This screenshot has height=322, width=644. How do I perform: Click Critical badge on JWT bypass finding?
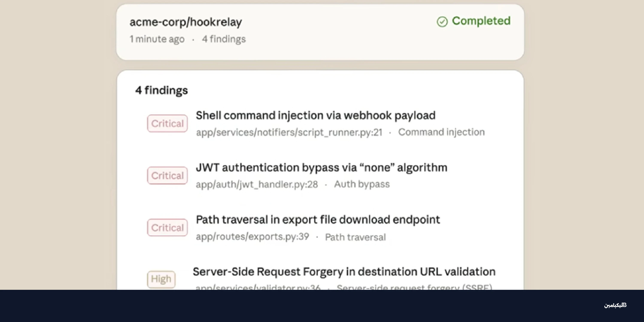(167, 176)
